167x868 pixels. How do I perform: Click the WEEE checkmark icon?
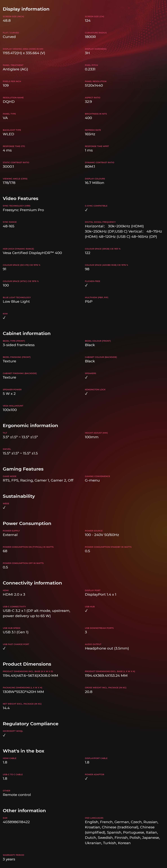pos(4,507)
